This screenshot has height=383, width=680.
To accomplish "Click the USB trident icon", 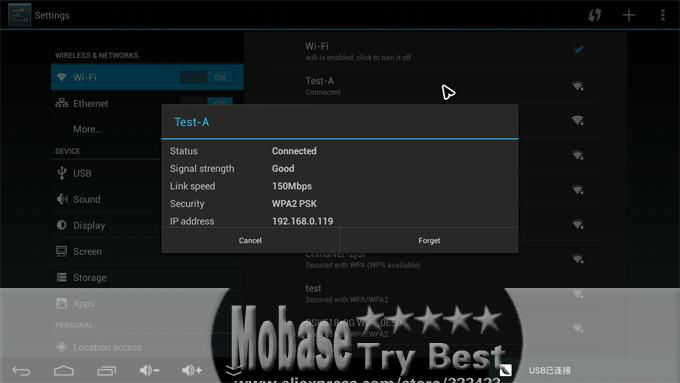I will click(62, 173).
